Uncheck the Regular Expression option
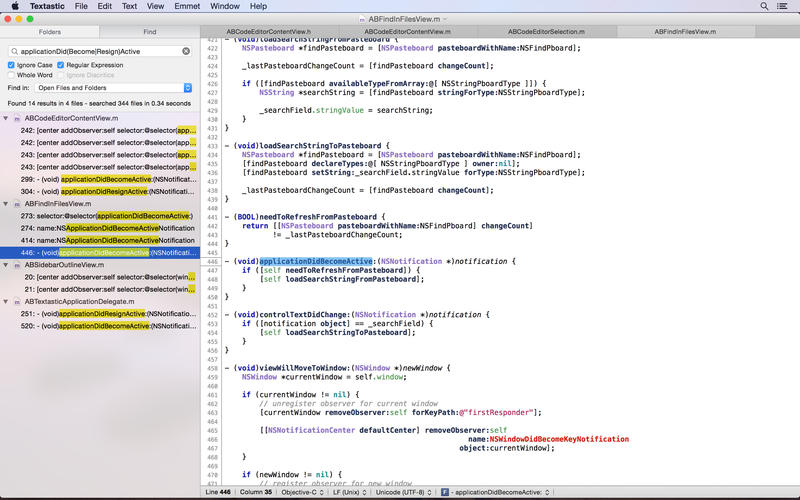The image size is (800, 500). pos(59,65)
